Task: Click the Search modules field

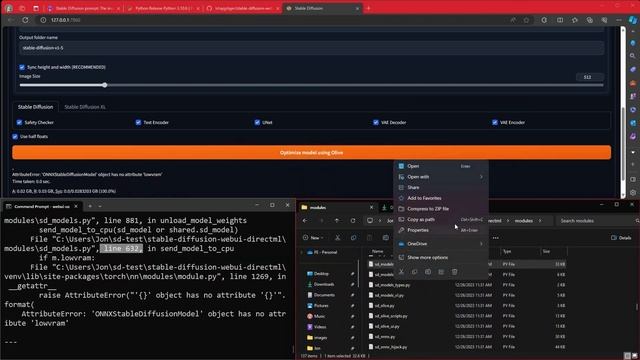Action: (x=596, y=221)
